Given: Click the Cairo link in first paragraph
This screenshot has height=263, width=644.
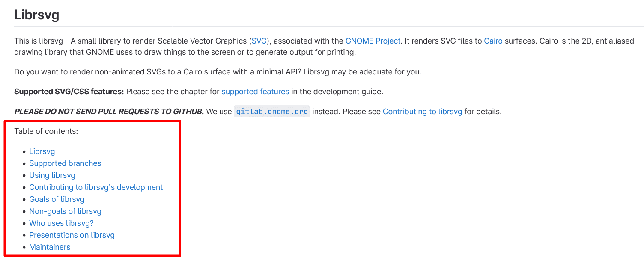Looking at the screenshot, I should tap(493, 41).
